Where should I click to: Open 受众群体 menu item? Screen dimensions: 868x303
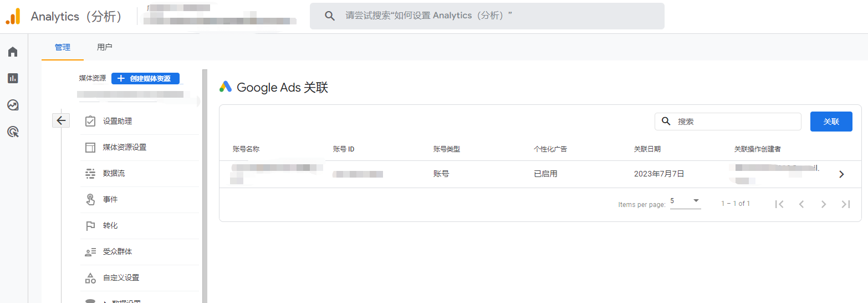click(139, 252)
